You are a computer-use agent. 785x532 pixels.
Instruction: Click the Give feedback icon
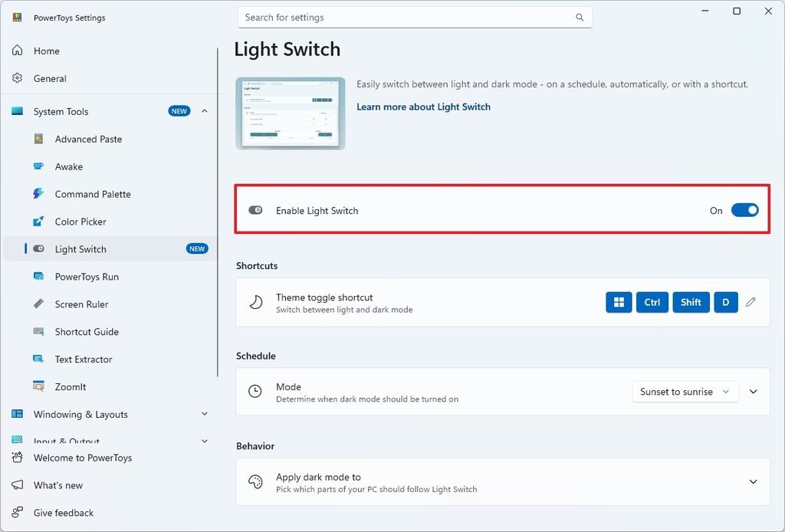[17, 513]
